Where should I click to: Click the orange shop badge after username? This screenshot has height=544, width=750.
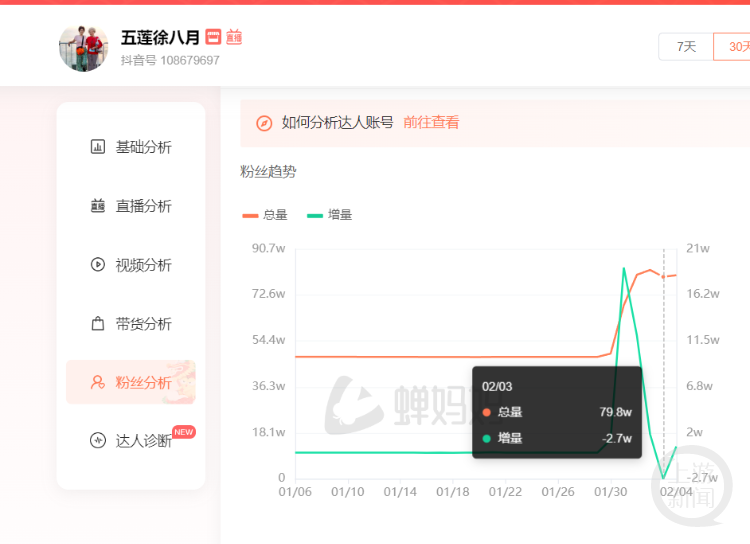[x=213, y=37]
